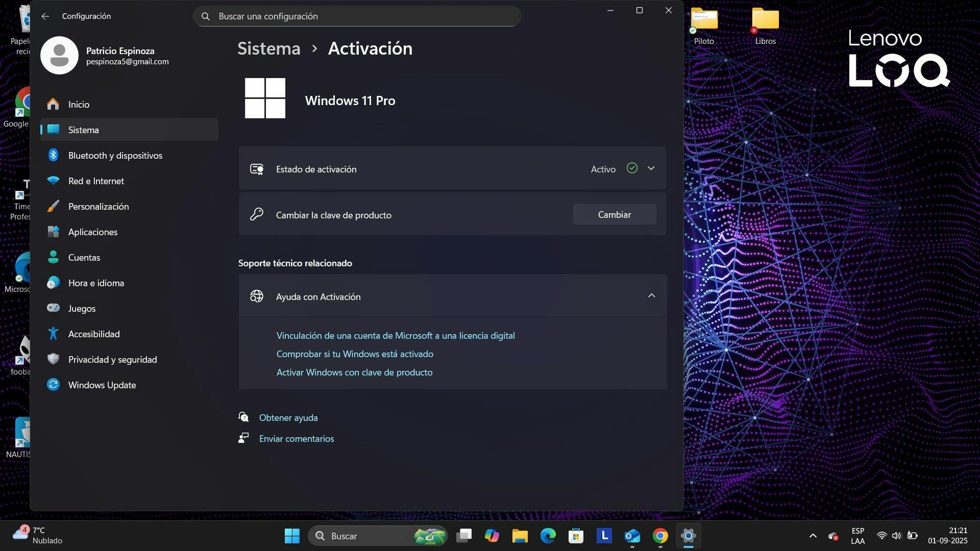Open Microsoft Store from the taskbar
The image size is (980, 551).
pyautogui.click(x=576, y=536)
